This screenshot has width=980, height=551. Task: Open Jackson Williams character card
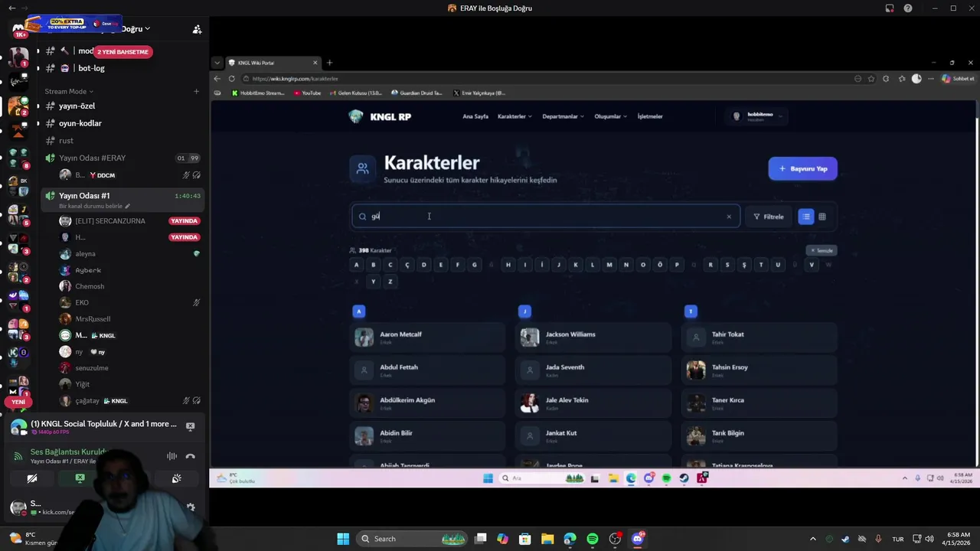pos(593,337)
